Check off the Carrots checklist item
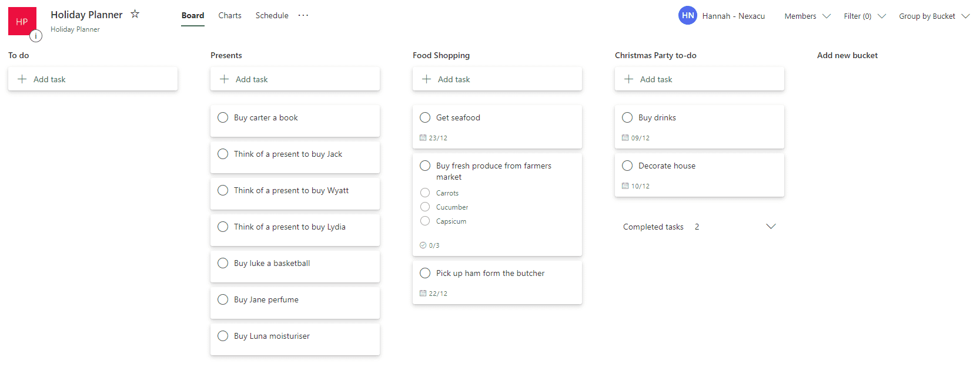 point(425,193)
